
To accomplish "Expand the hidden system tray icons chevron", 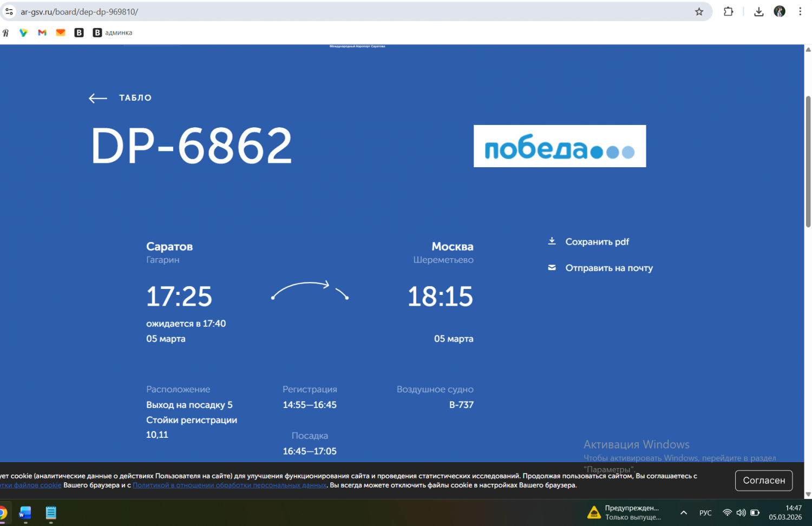I will point(684,512).
